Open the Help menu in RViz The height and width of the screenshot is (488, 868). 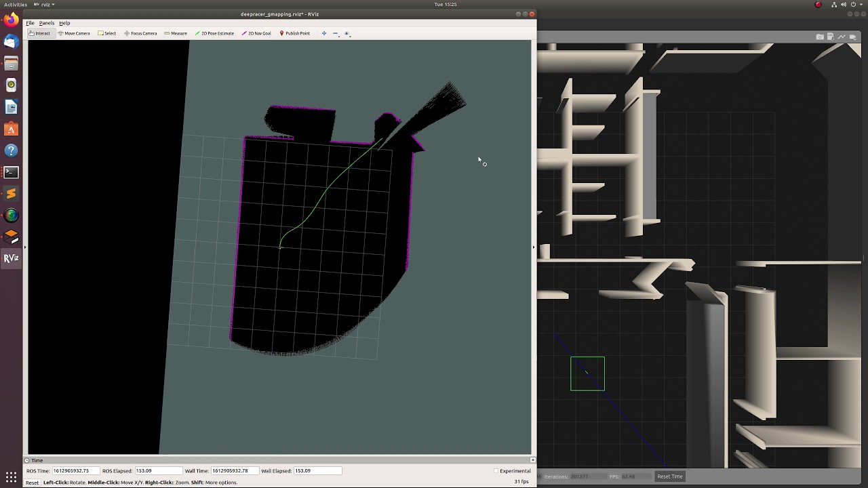64,23
